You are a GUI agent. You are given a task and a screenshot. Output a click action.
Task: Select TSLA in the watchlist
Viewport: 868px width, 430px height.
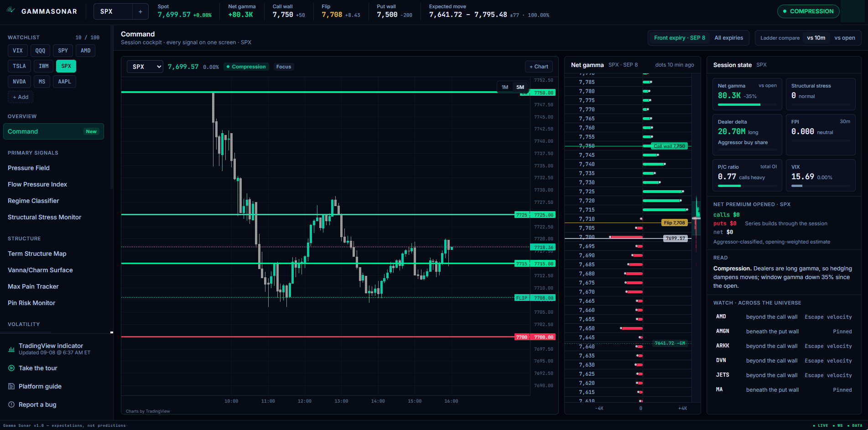point(19,66)
